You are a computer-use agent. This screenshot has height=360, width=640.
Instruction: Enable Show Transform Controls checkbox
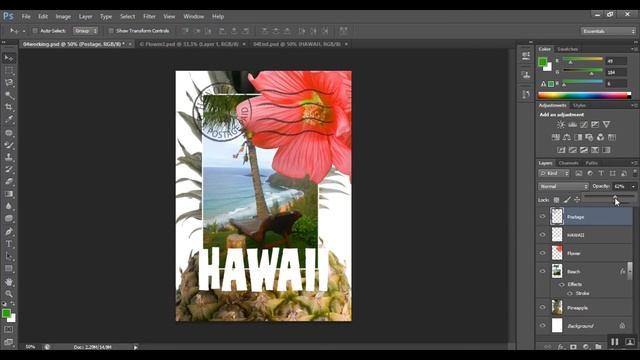click(x=111, y=31)
